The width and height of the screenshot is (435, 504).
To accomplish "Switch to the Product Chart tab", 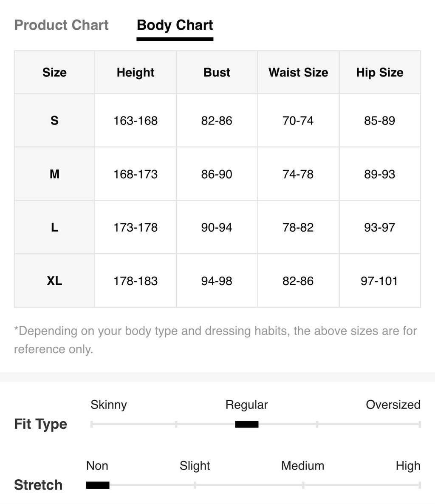I will tap(61, 25).
